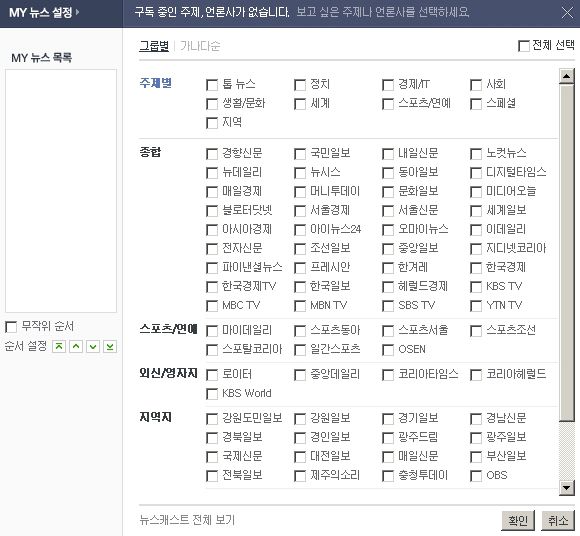Close the MY 뉴스 설정 dialog
Screen dimensions: 580x536
tap(567, 13)
